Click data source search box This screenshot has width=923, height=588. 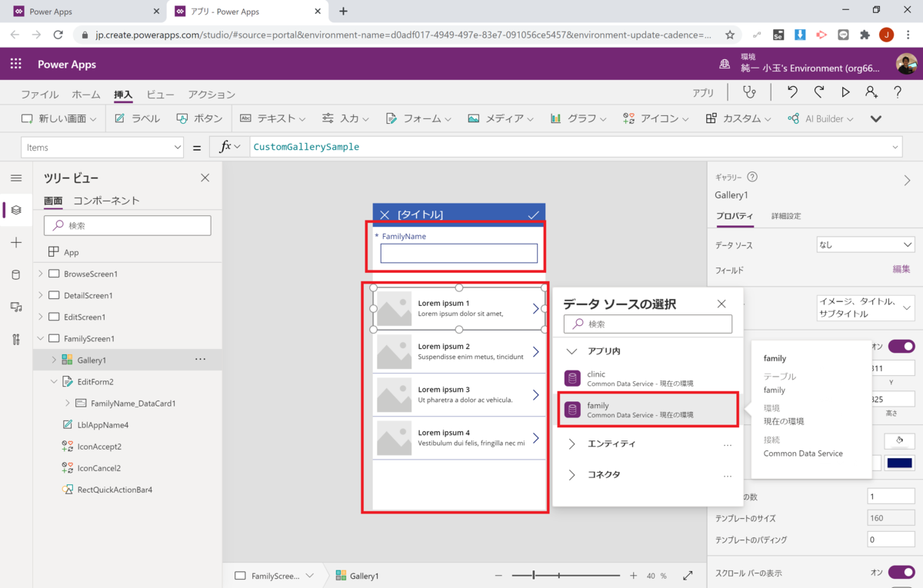point(648,324)
